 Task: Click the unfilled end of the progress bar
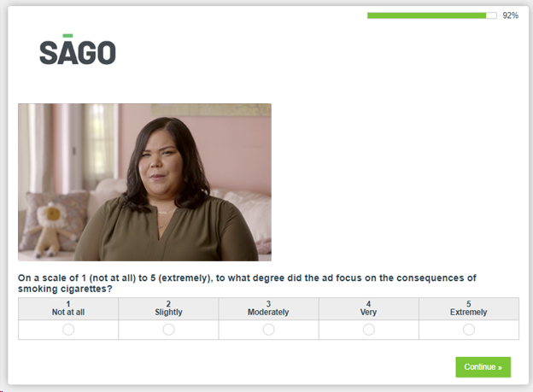(491, 15)
